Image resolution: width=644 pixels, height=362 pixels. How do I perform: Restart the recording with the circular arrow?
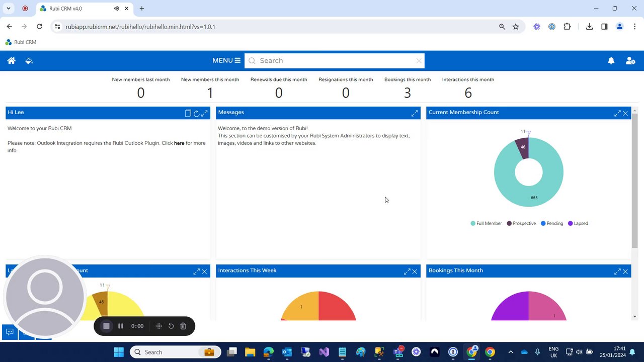[171, 326]
